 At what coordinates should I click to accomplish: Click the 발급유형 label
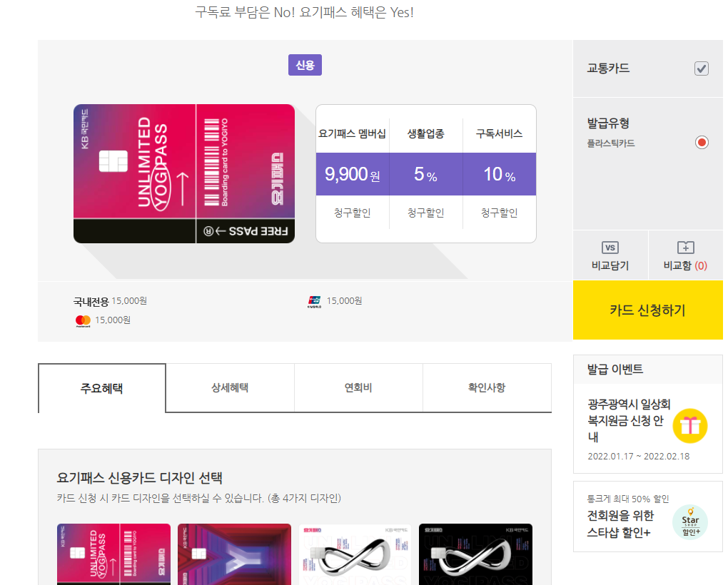click(x=608, y=123)
